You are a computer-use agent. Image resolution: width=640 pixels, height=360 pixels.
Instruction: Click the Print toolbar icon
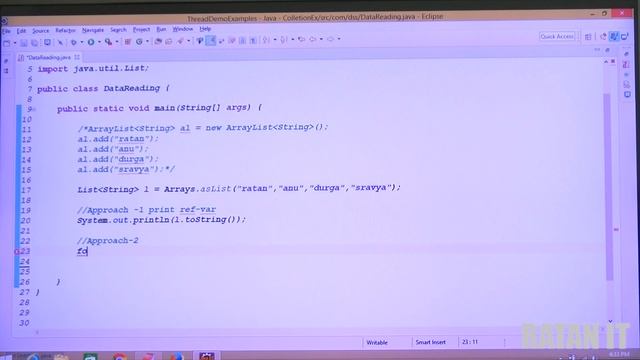[47, 42]
